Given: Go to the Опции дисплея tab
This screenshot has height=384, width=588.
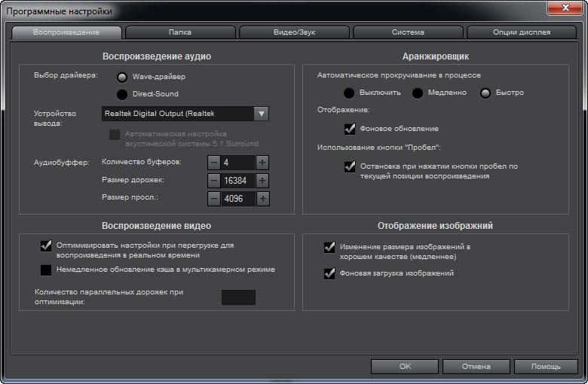Looking at the screenshot, I should coord(522,32).
